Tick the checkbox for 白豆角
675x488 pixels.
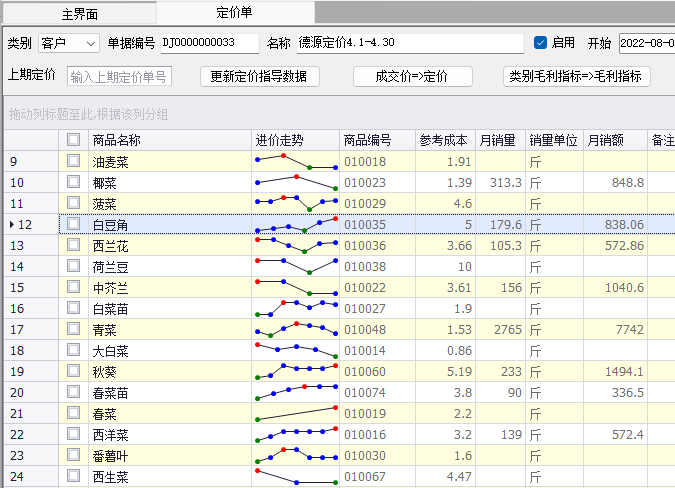(x=74, y=224)
